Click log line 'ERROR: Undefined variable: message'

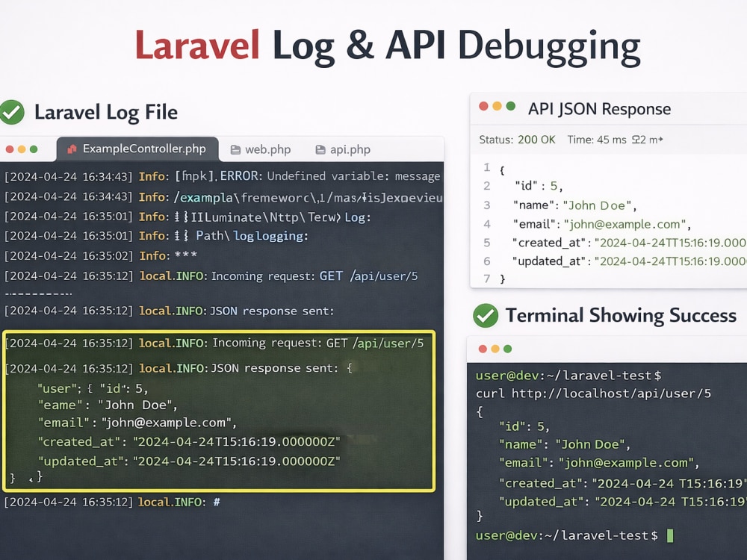point(222,177)
